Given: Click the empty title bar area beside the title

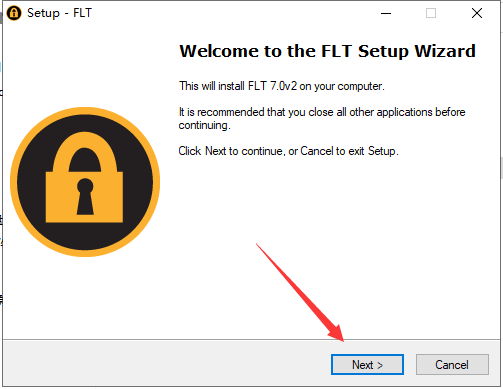Looking at the screenshot, I should (x=233, y=13).
